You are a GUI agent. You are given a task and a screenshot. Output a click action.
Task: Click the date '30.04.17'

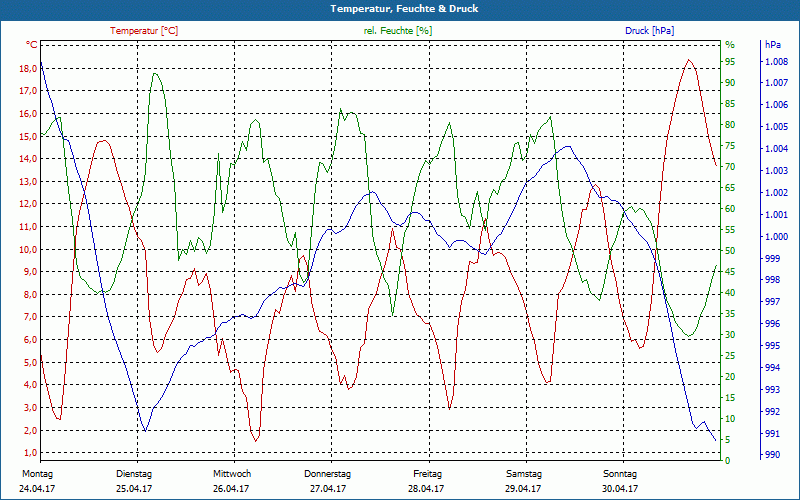point(620,489)
